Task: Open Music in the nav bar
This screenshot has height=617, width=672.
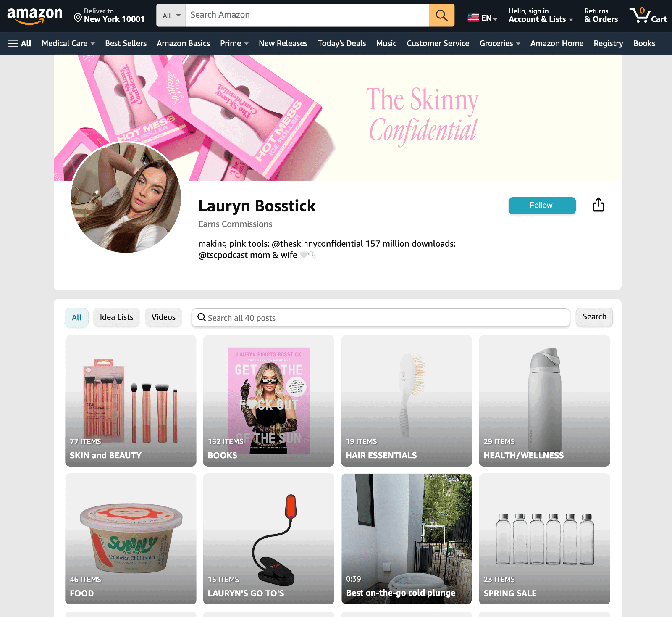Action: (386, 43)
